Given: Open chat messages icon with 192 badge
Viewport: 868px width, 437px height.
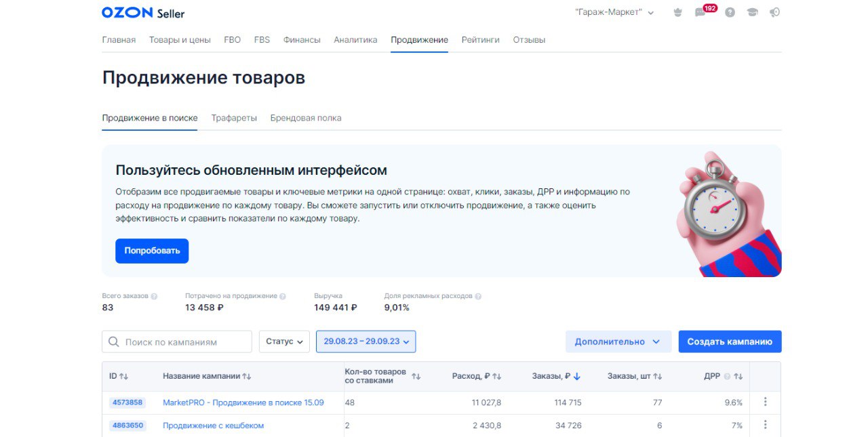Looking at the screenshot, I should [x=701, y=12].
